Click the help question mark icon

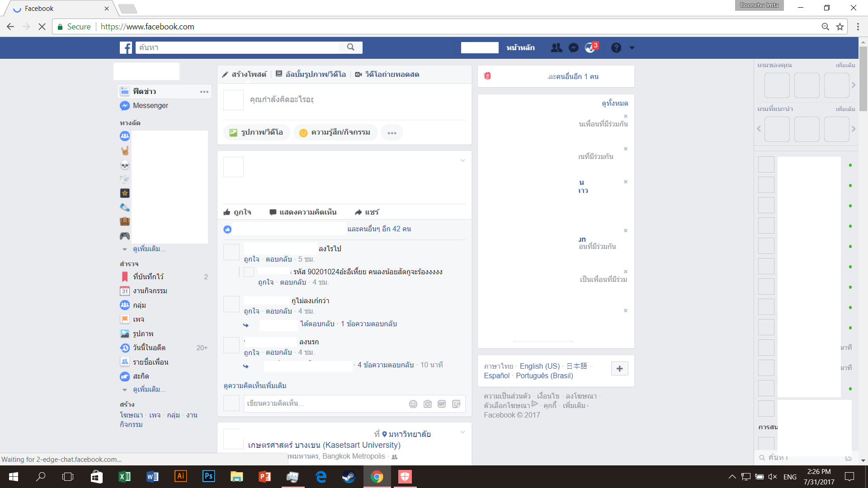pyautogui.click(x=616, y=48)
